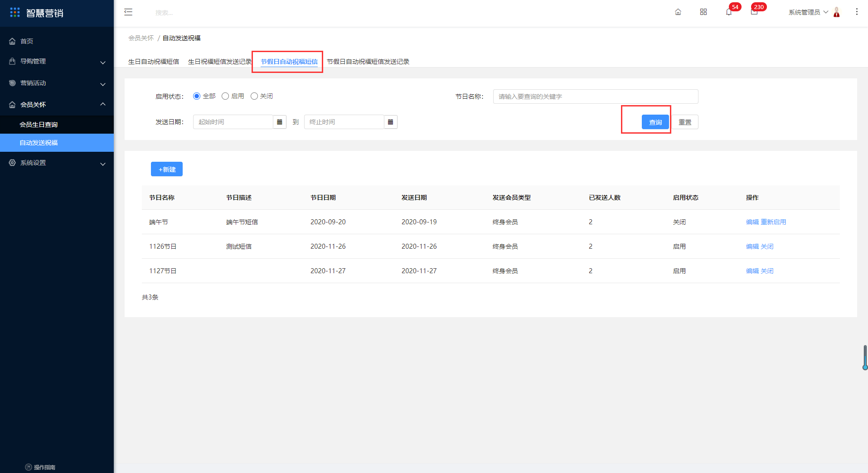Click the 系统设置 gear icon

click(x=12, y=163)
